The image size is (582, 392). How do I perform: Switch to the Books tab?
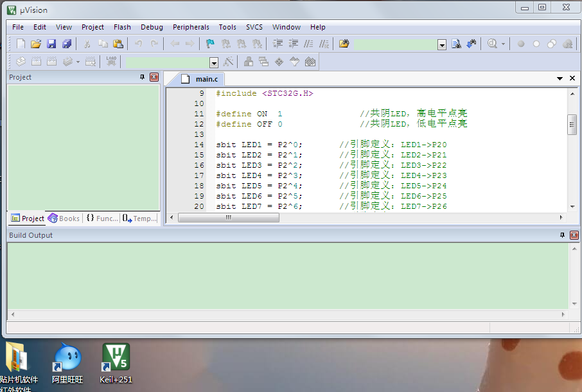click(64, 218)
